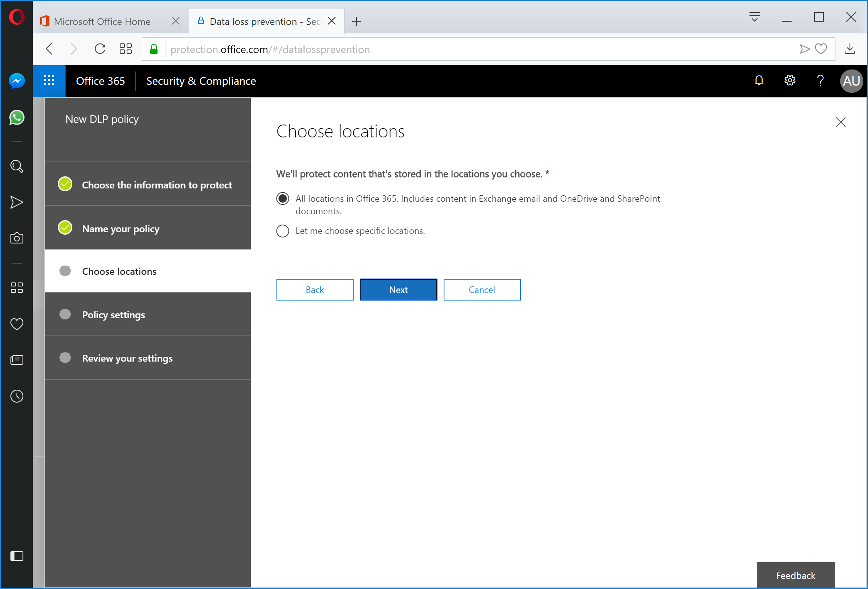
Task: Select the 'All locations in Office 365' radio button
Action: click(x=283, y=198)
